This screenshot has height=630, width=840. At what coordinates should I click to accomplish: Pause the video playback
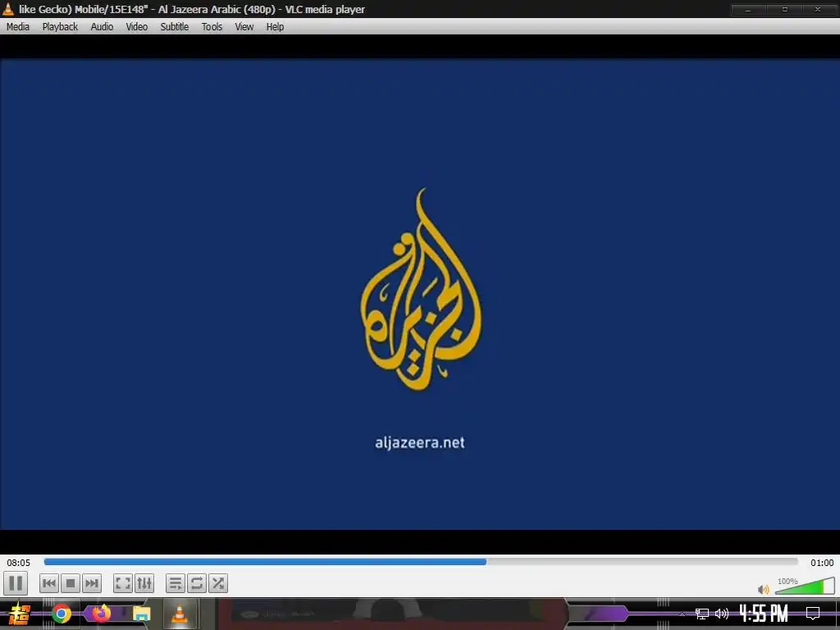[x=16, y=583]
